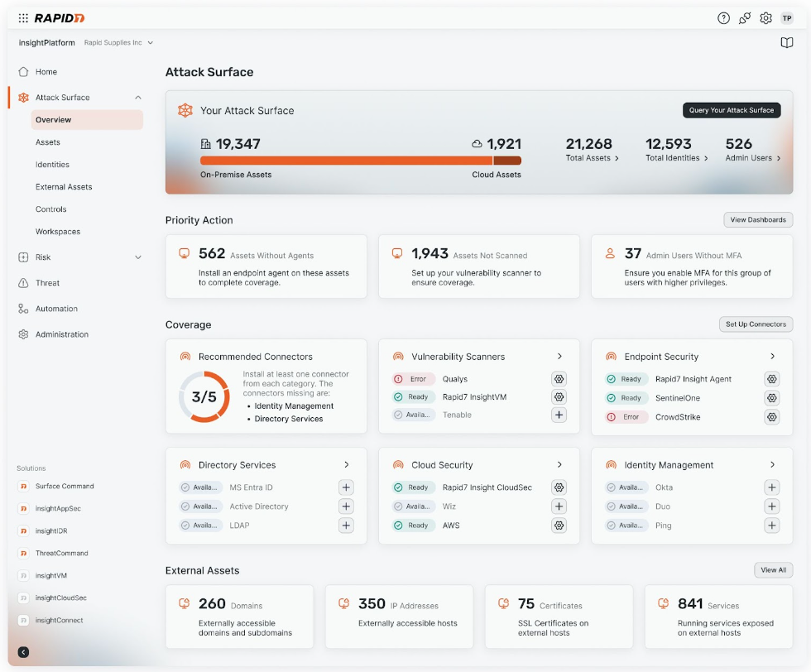Click the Qualys scanner settings gear
This screenshot has height=672, width=811.
[x=559, y=378]
